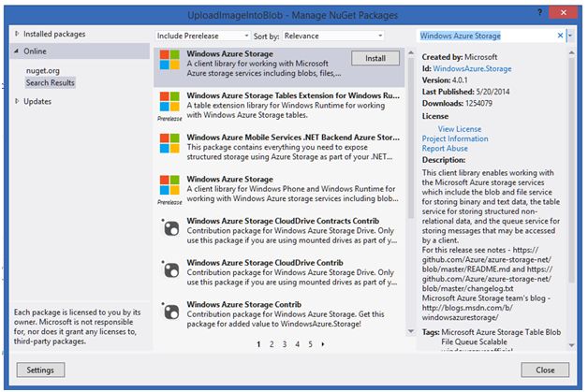
Task: Open the search box history dropdown arrow
Action: [x=570, y=36]
